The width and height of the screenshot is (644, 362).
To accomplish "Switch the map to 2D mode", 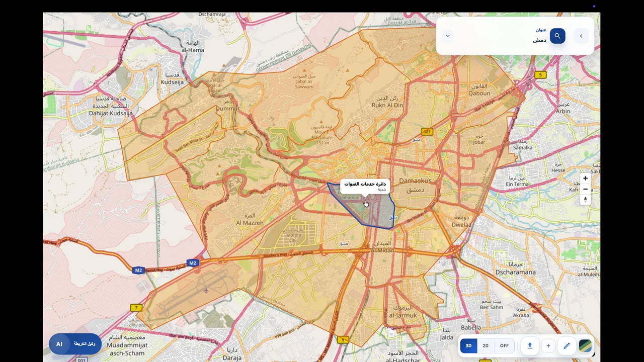I will [x=486, y=346].
